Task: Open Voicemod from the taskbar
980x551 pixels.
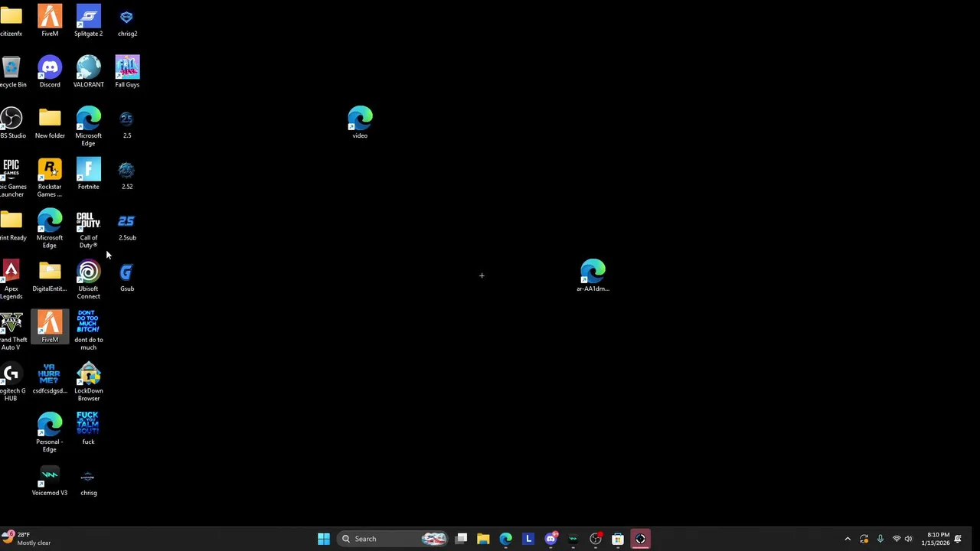Action: coord(573,539)
